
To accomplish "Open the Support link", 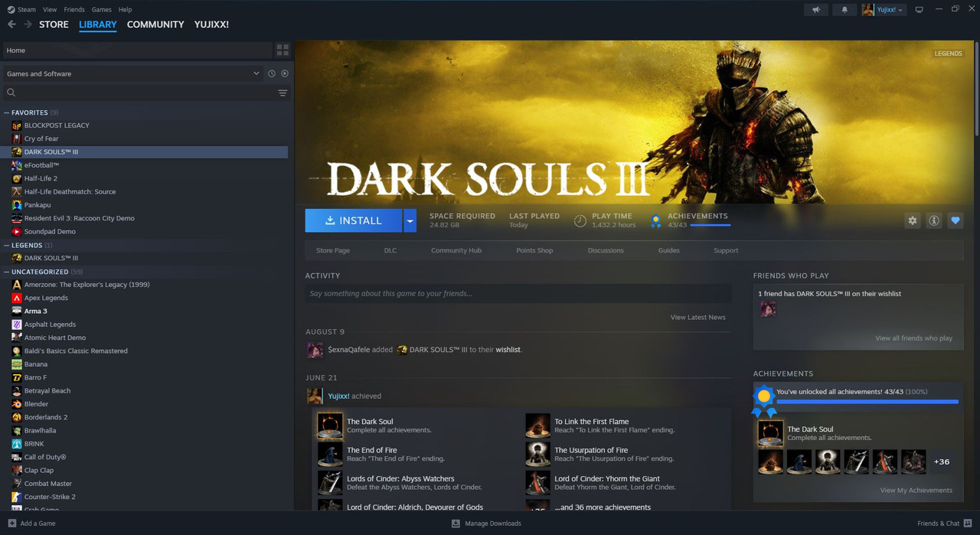I will coord(726,250).
